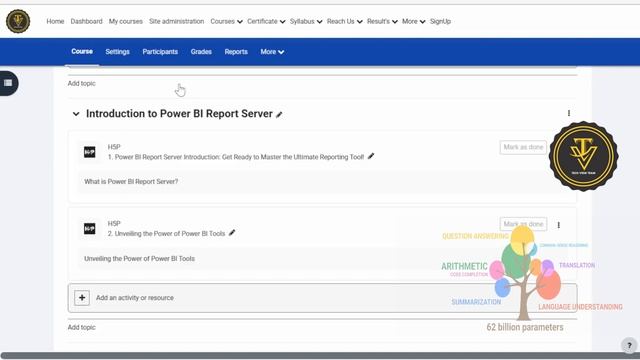Screen dimensions: 640x360
Task: Edit the title of activity 1, Power BI Report Server Introduction
Action: coord(371,156)
